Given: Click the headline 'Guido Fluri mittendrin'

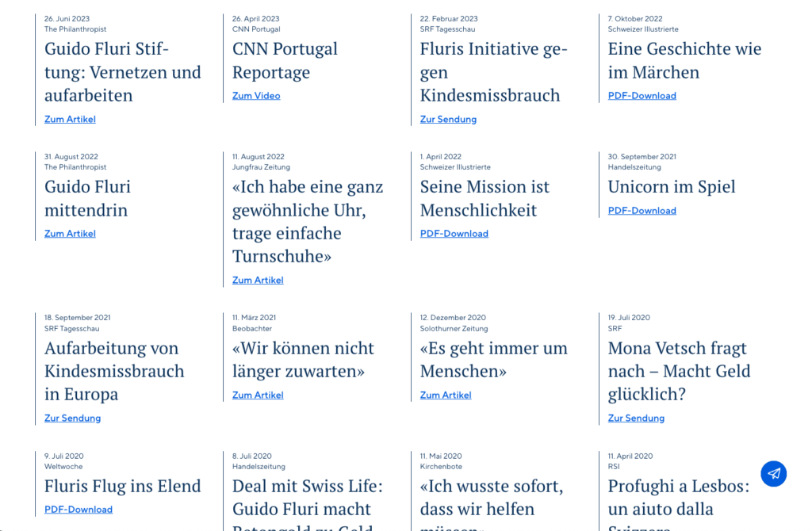Looking at the screenshot, I should (x=87, y=198).
